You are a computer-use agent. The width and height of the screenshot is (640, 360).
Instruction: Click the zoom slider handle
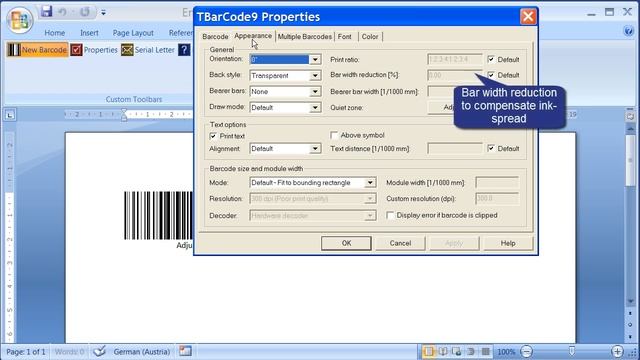[572, 351]
